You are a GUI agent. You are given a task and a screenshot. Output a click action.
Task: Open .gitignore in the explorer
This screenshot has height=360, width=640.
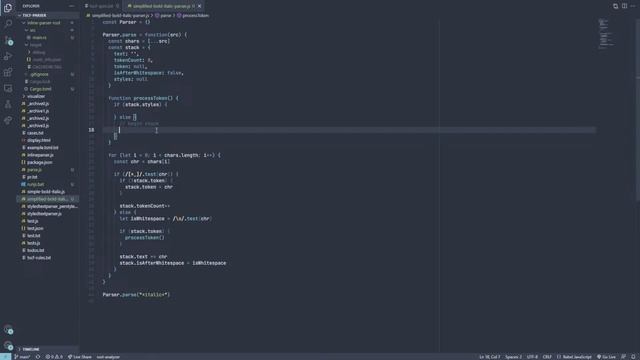tap(48, 74)
